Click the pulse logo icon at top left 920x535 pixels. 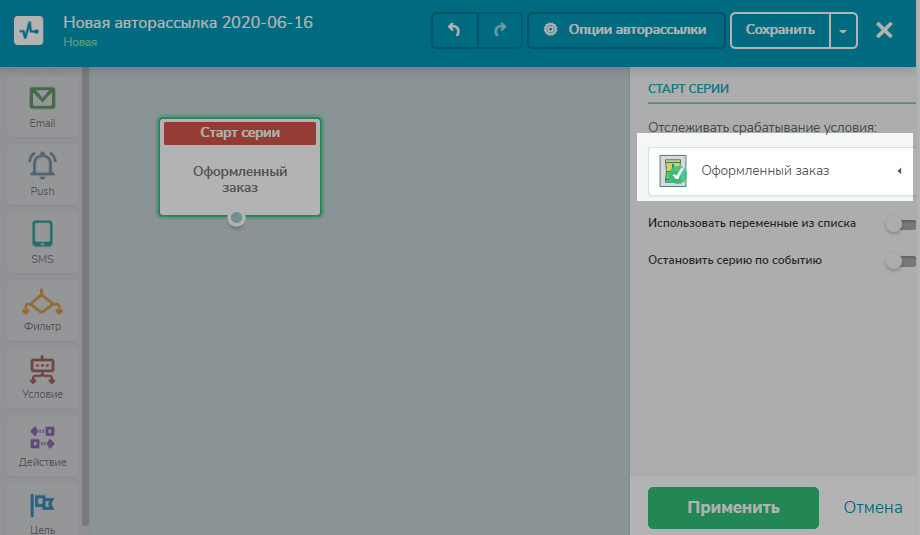29,30
